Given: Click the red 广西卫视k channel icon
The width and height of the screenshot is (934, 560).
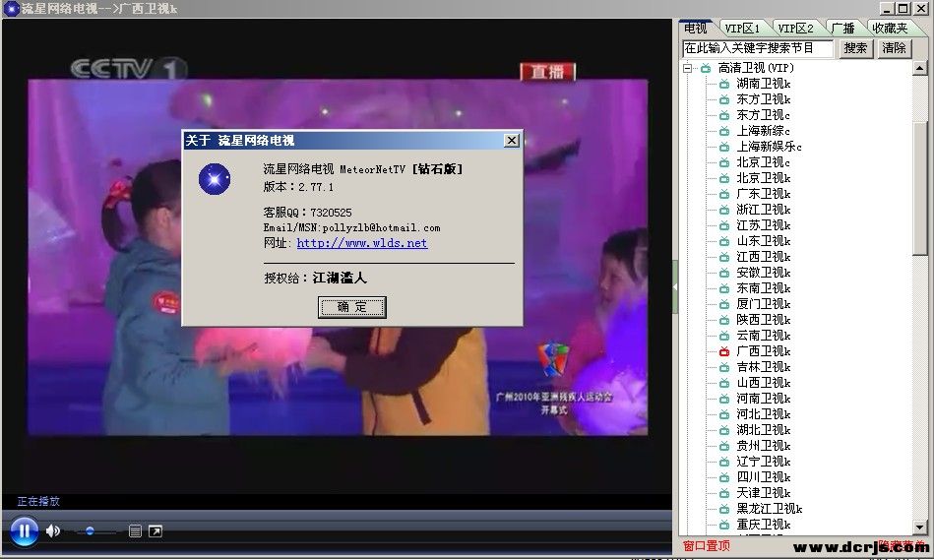Looking at the screenshot, I should [724, 351].
